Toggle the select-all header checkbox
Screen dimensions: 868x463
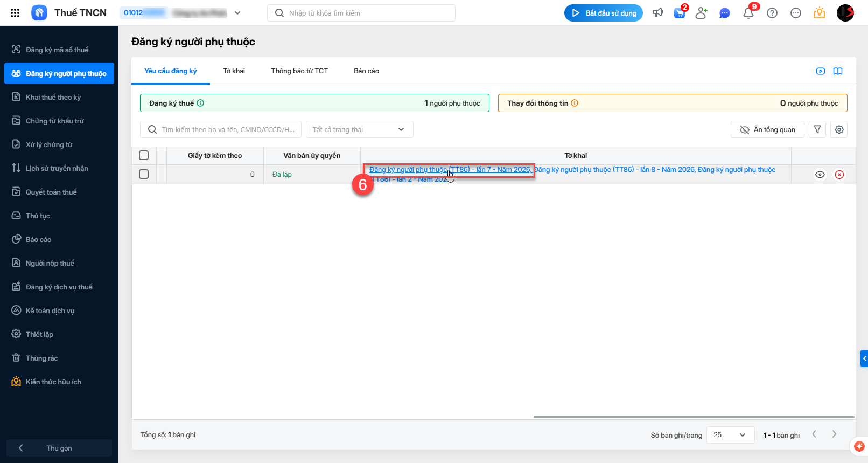[144, 155]
